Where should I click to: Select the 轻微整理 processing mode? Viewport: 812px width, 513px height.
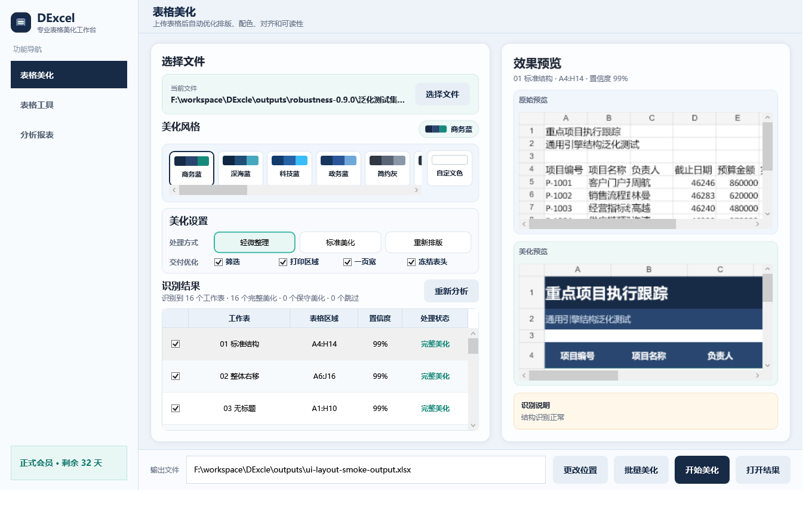coord(255,242)
